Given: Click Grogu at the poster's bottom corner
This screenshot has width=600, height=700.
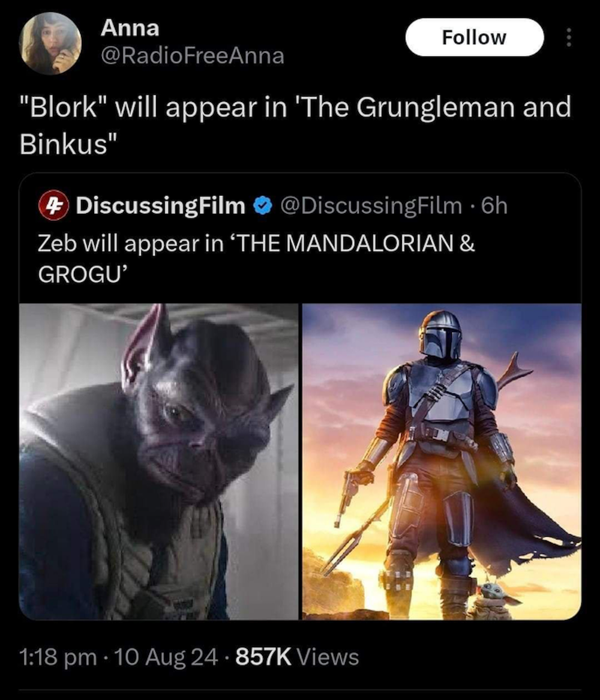Looking at the screenshot, I should (493, 600).
